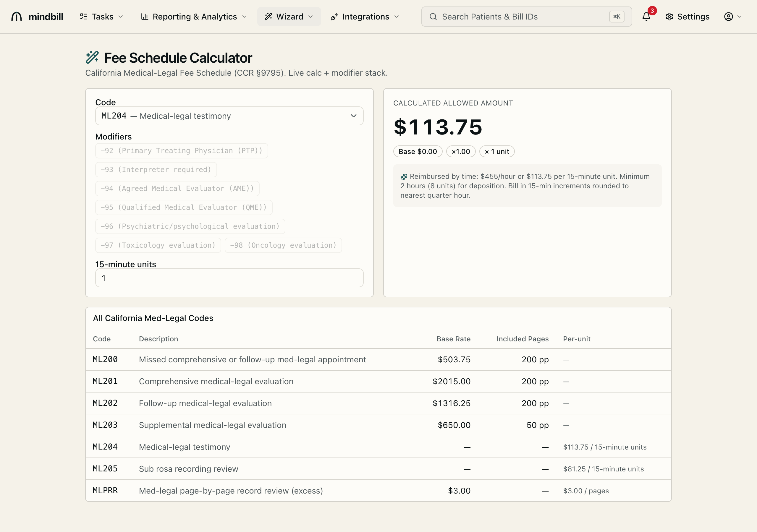Click the $2015.00 base rate cell
The image size is (757, 532).
click(451, 381)
